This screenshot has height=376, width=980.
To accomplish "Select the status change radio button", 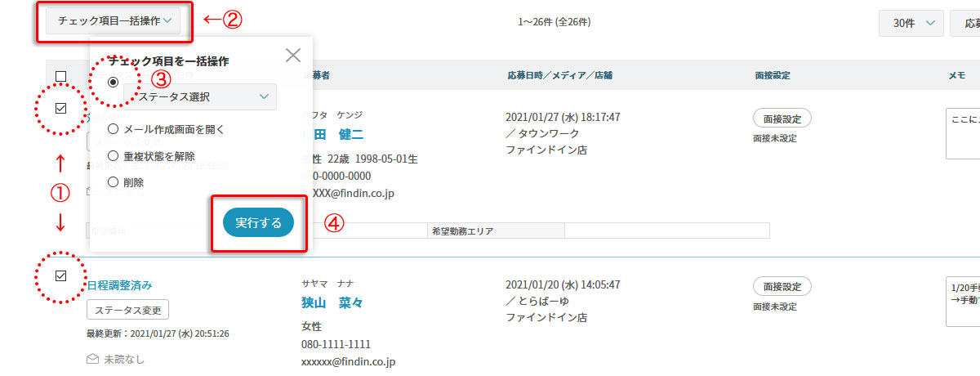I will (114, 82).
